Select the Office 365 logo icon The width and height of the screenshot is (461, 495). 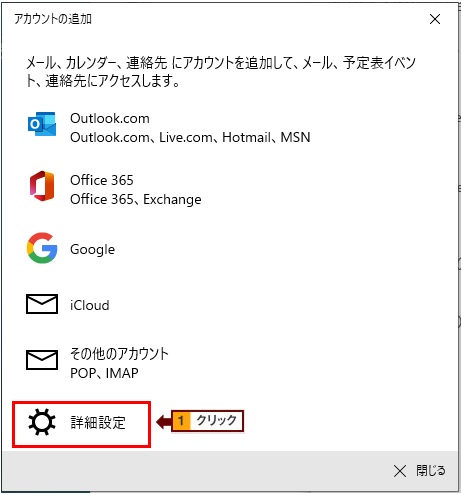42,186
